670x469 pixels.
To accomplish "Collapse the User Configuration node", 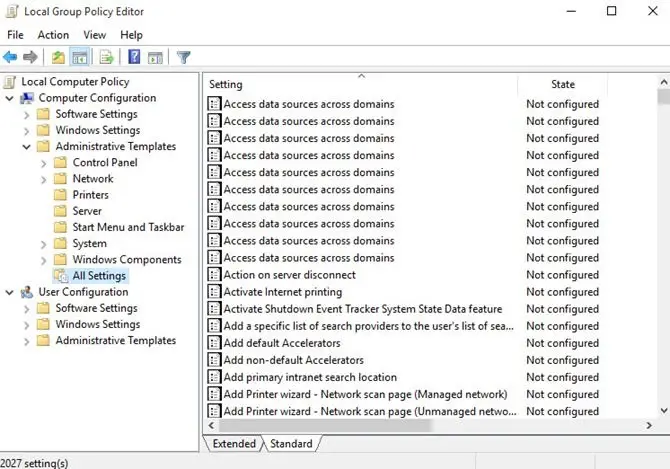I will click(9, 293).
